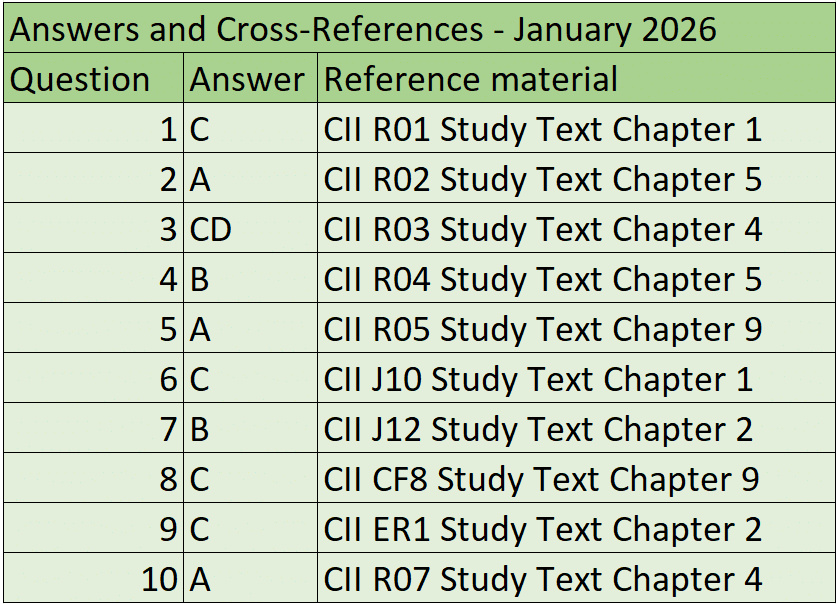Click 'CII J10 Study Text Chapter 1' cell

pyautogui.click(x=577, y=378)
